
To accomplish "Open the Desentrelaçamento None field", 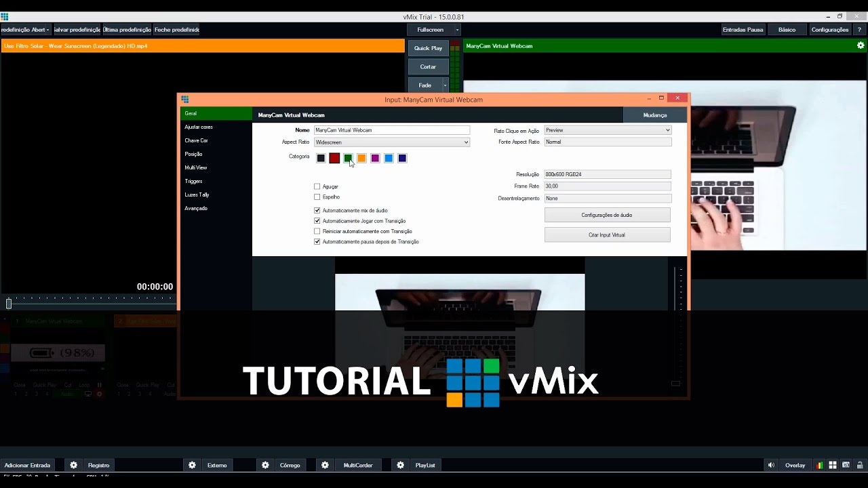I will pyautogui.click(x=608, y=199).
